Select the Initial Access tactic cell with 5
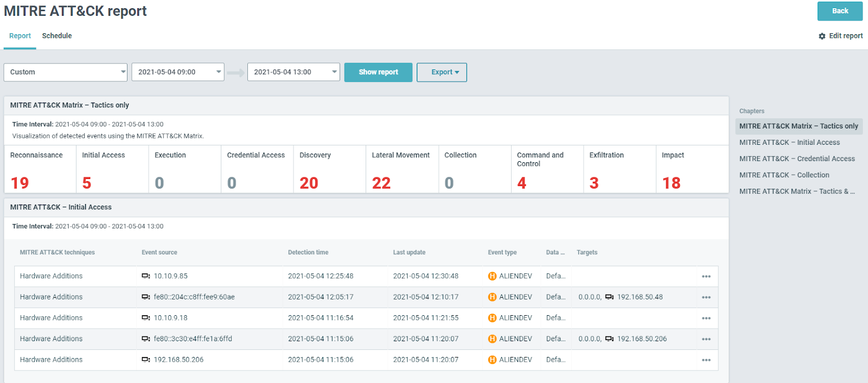 tap(112, 169)
